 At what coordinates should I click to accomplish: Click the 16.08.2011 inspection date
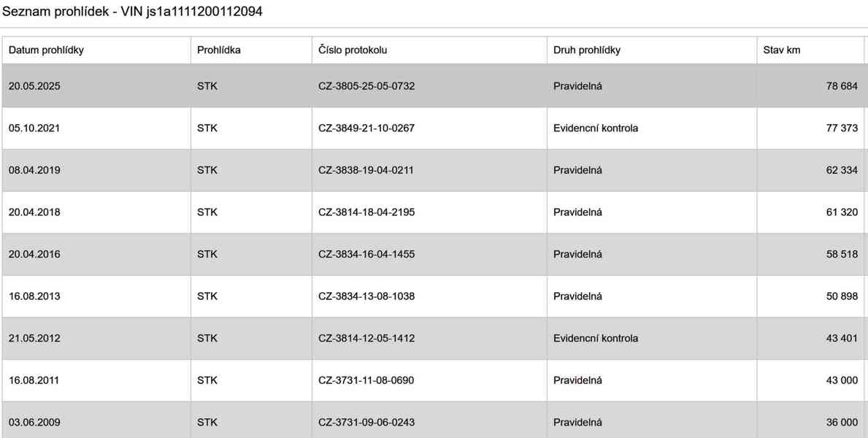tap(34, 380)
